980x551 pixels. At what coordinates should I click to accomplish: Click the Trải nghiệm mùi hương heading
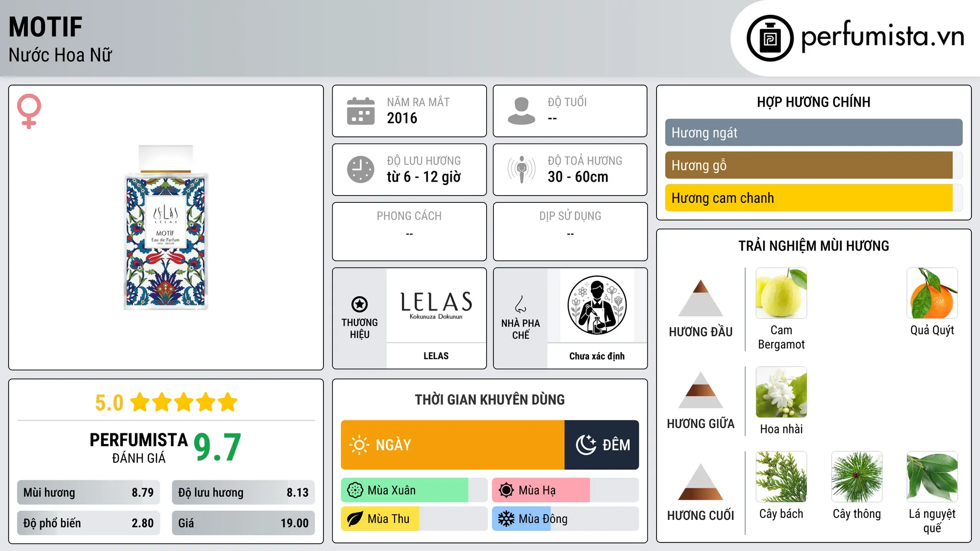(813, 246)
